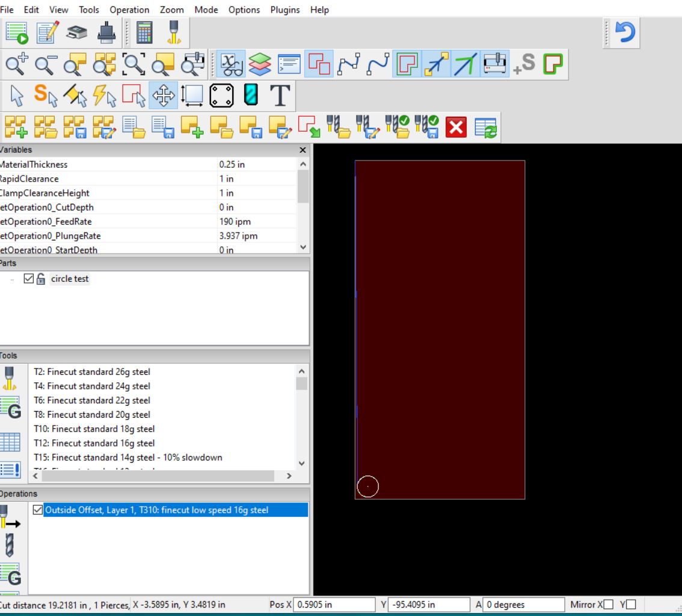This screenshot has height=616, width=682.
Task: Click the Tools list scroll-right arrow
Action: pos(288,475)
